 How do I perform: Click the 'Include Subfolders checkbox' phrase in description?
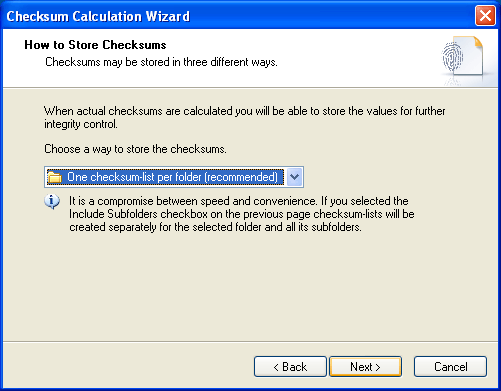click(x=138, y=214)
